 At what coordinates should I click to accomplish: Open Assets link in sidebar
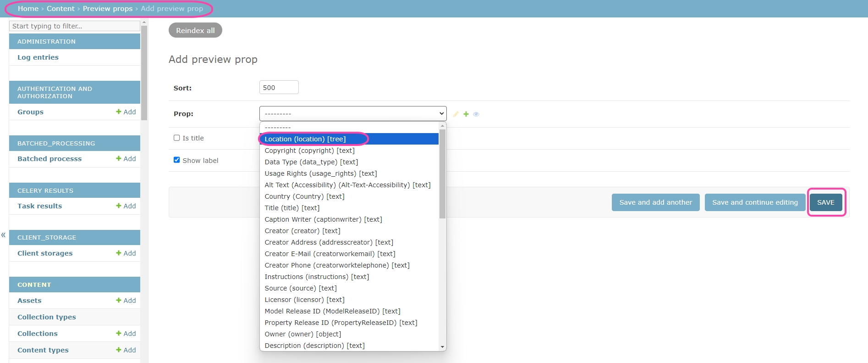point(29,301)
